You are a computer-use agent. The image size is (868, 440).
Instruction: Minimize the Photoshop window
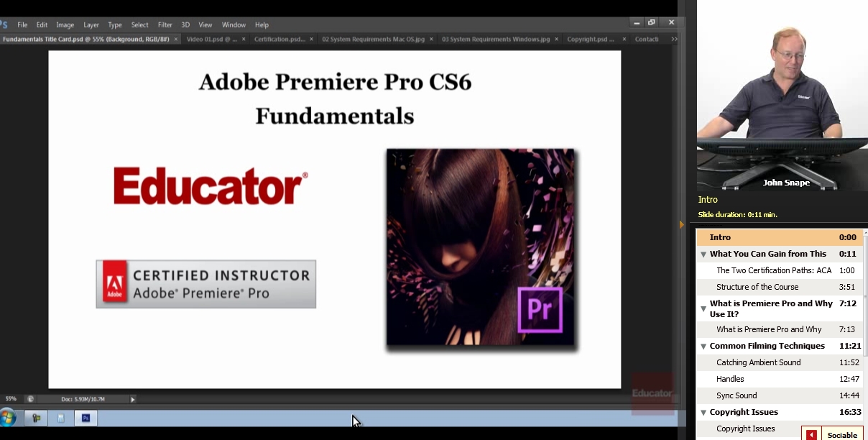tap(637, 22)
